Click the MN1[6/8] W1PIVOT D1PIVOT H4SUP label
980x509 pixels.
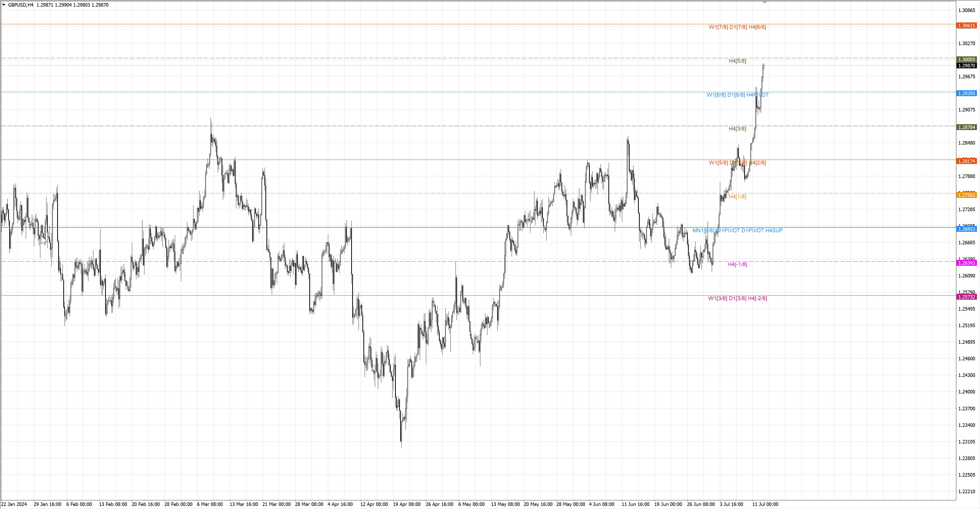pyautogui.click(x=737, y=230)
